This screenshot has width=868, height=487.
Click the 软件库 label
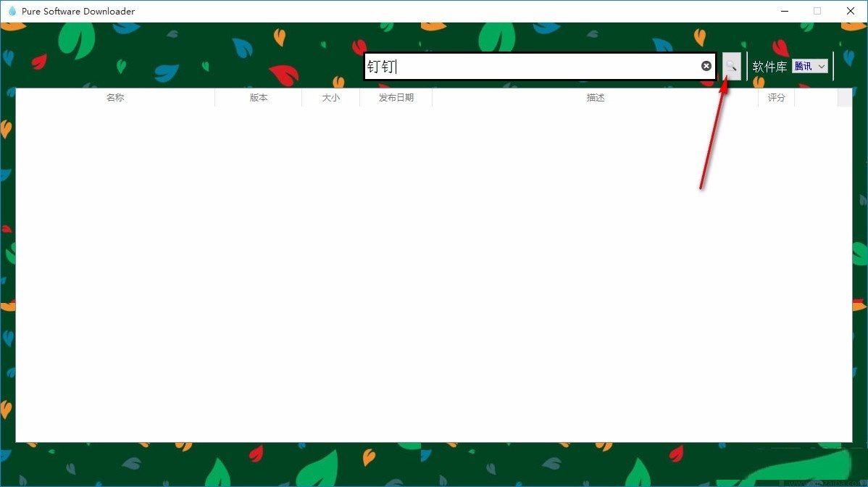[769, 66]
